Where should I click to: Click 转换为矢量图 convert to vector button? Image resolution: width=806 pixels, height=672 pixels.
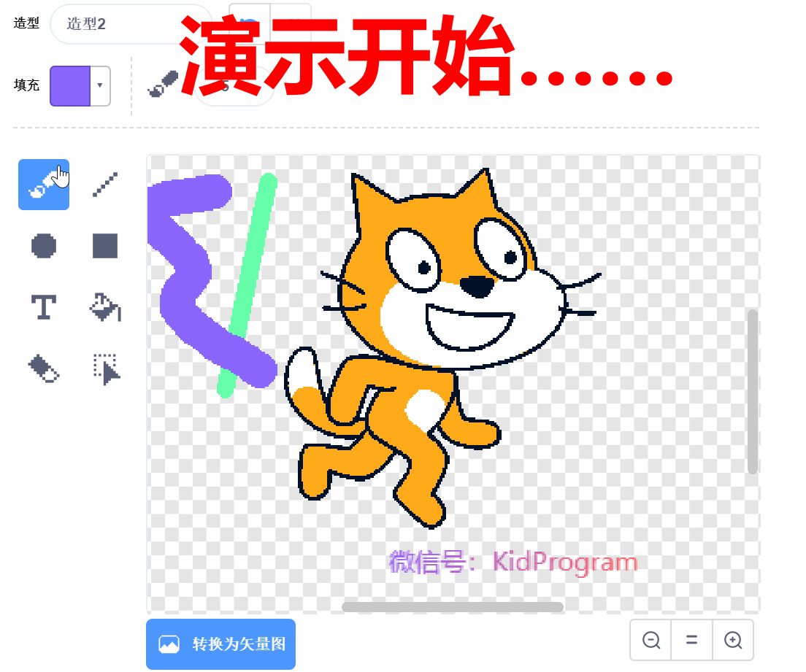(220, 644)
